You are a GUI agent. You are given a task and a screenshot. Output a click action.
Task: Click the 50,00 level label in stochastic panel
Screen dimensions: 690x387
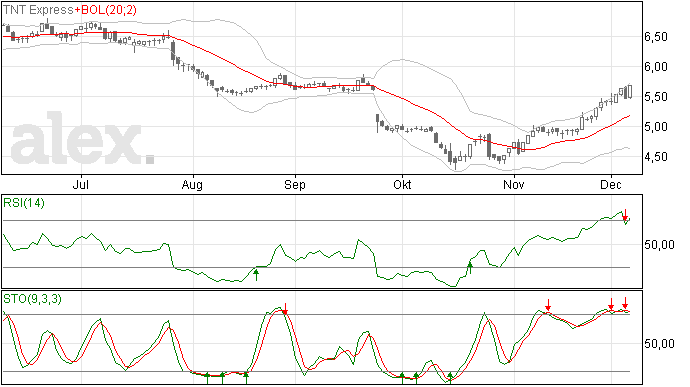[660, 344]
